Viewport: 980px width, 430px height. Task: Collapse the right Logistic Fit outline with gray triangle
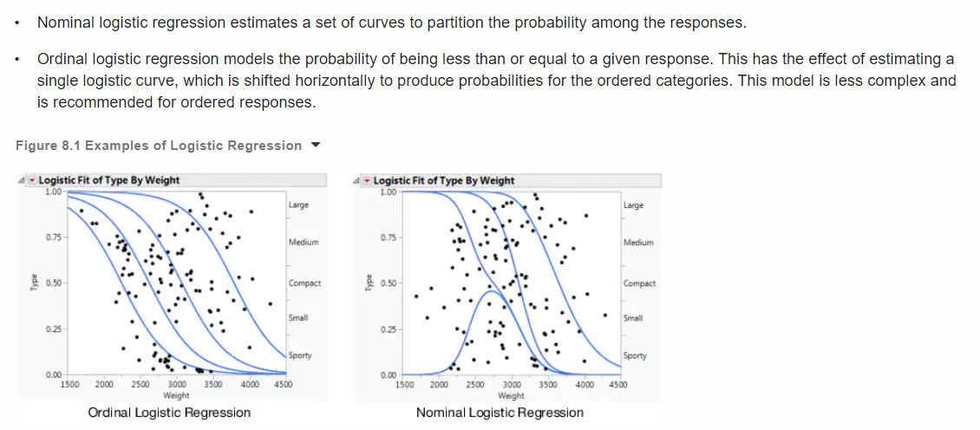pyautogui.click(x=356, y=180)
